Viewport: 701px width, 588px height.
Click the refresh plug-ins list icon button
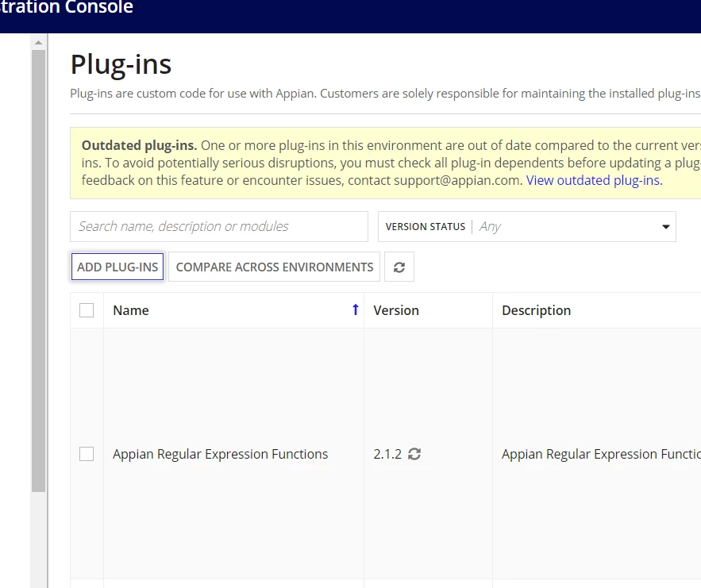coord(399,267)
